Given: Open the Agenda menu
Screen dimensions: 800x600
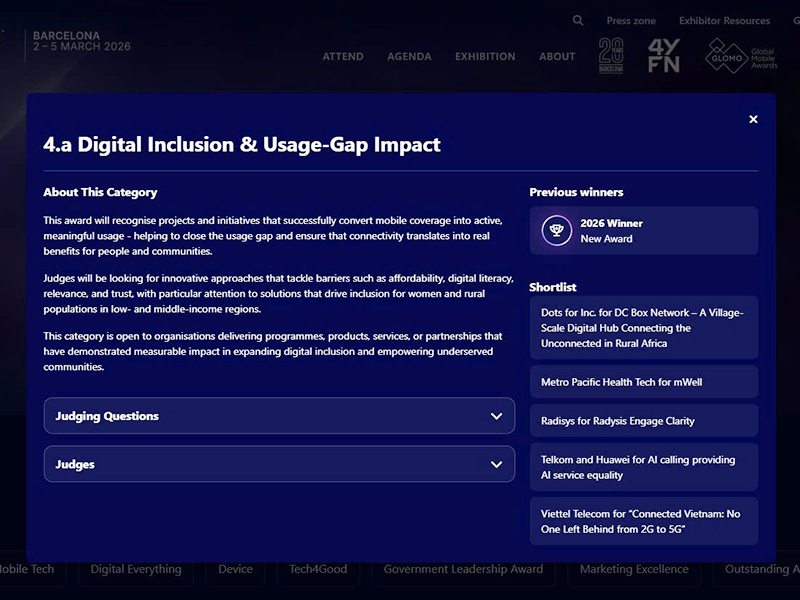Looking at the screenshot, I should click(x=409, y=57).
